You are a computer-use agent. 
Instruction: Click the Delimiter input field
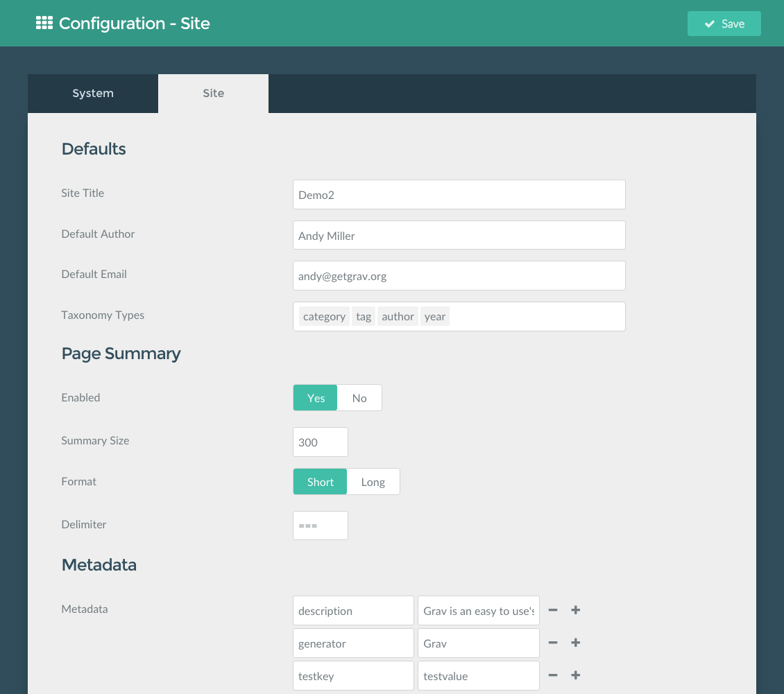321,526
